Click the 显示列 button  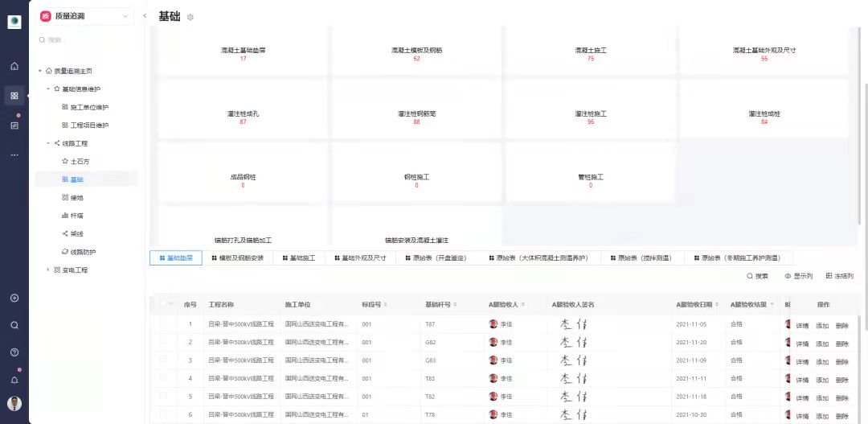(x=799, y=276)
